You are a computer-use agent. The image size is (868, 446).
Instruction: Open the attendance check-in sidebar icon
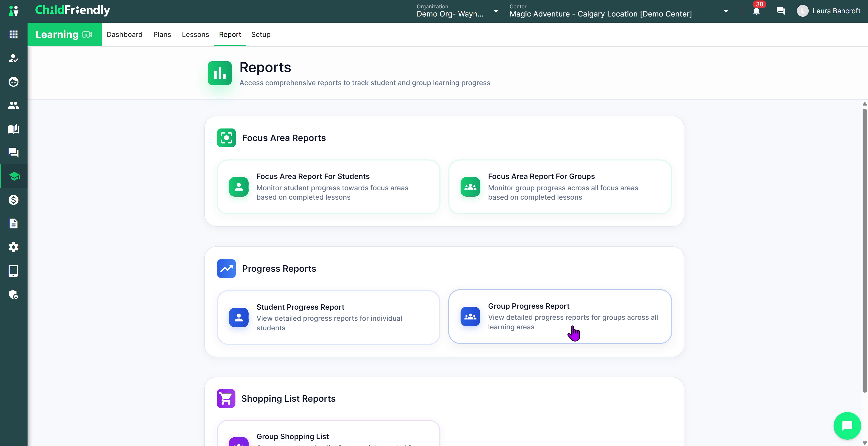tap(14, 58)
